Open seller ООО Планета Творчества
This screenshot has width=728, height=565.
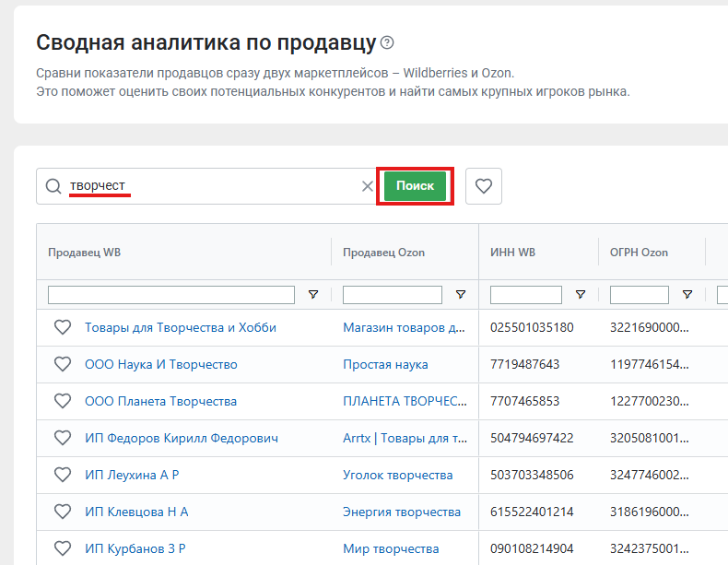(x=160, y=401)
